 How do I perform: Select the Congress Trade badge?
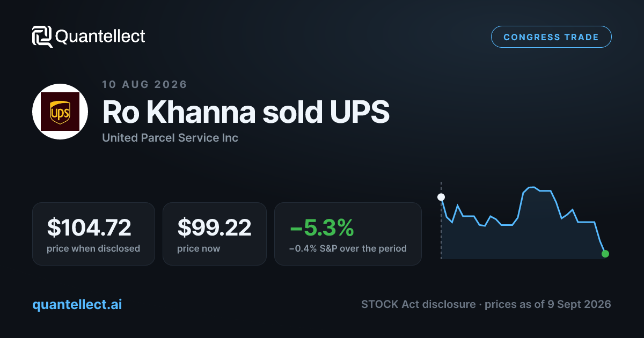551,37
